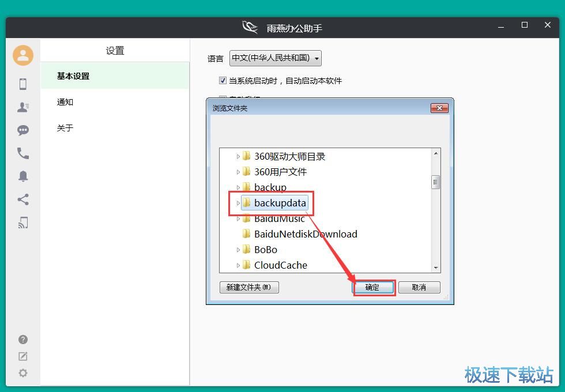Open the language dropdown

point(276,58)
